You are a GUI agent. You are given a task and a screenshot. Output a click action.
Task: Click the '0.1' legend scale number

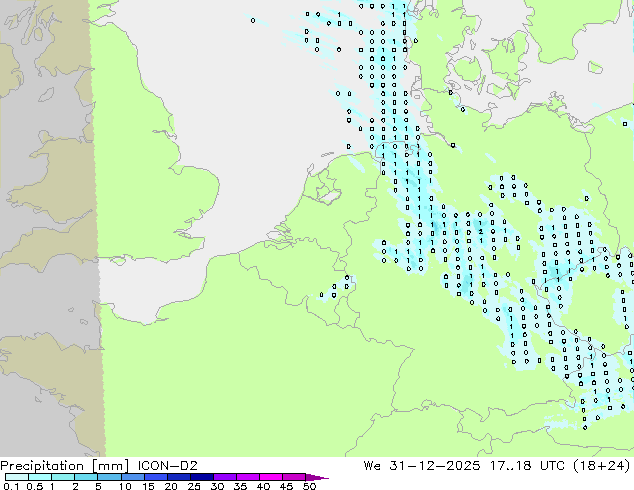(11, 486)
